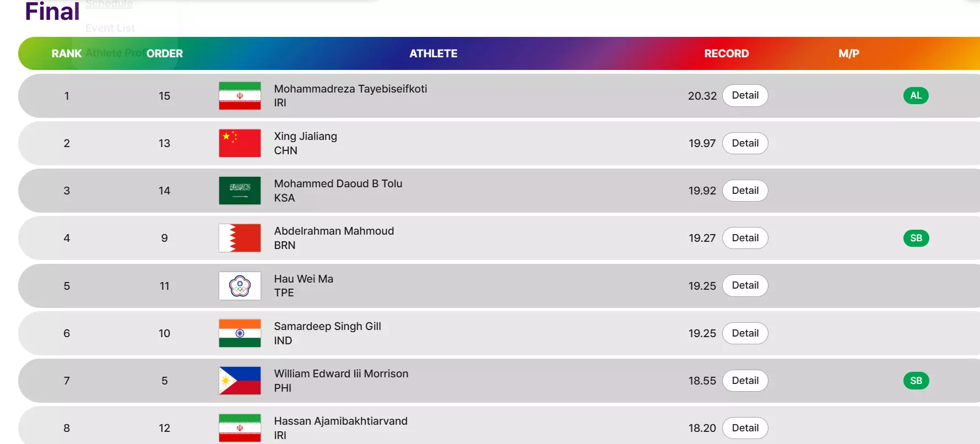This screenshot has height=444, width=980.
Task: Click the China flag for Xing Jialiang
Action: 240,143
